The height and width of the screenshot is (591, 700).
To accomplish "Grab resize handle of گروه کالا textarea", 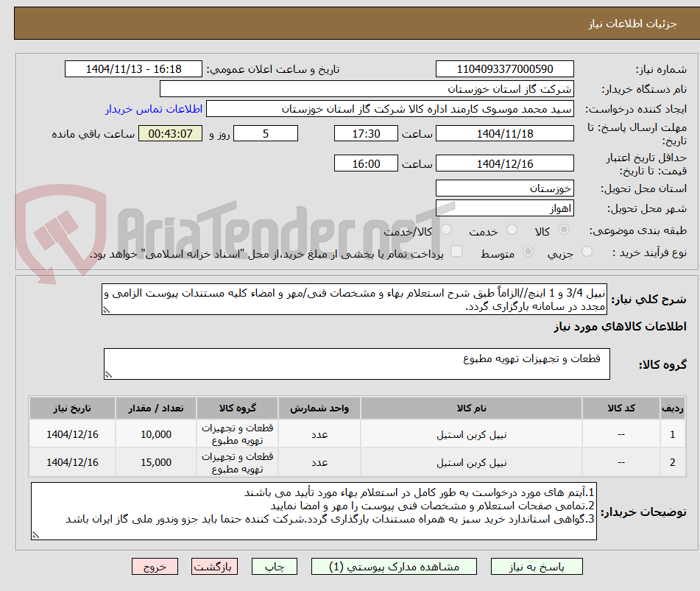I will click(108, 375).
